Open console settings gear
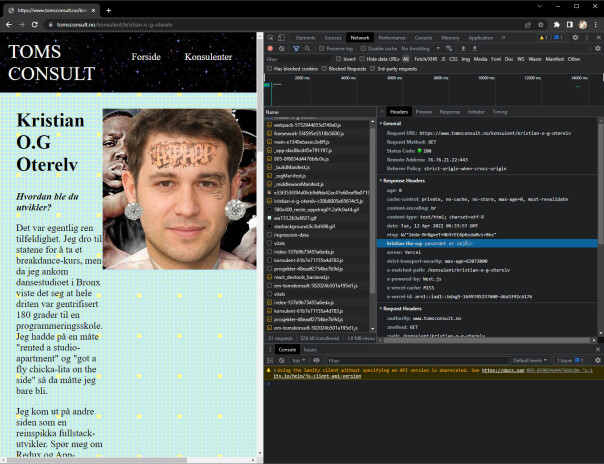The height and width of the screenshot is (464, 604). [x=598, y=360]
